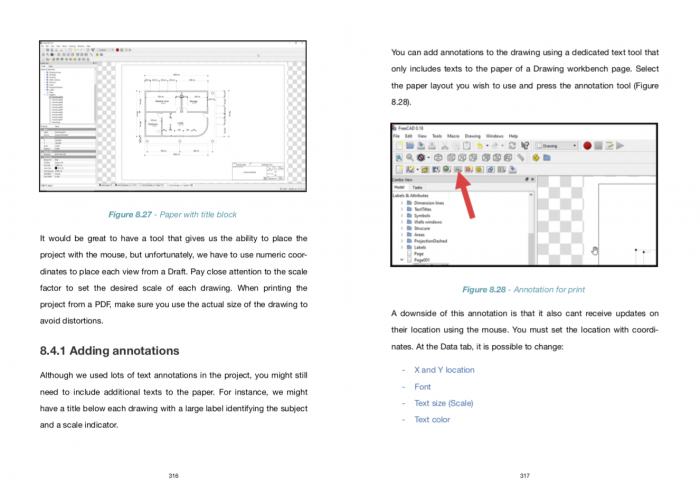
Task: Click the Export page icon in the Drawing toolbar
Action: click(512, 170)
